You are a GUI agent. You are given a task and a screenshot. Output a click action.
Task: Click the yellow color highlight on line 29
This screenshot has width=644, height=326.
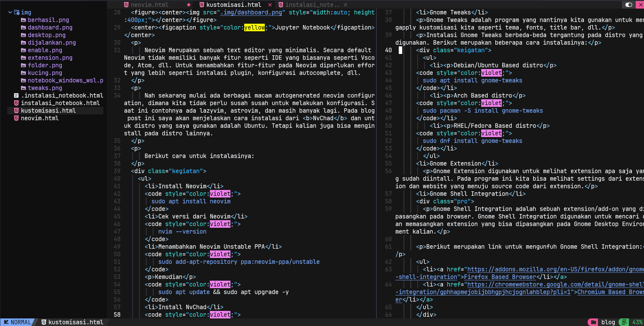[255, 27]
